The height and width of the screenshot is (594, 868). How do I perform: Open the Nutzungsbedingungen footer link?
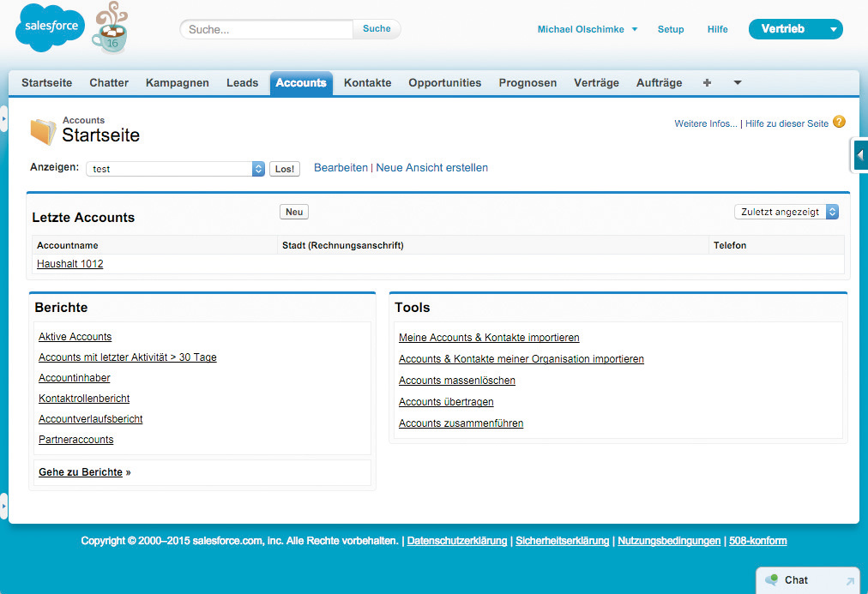pyautogui.click(x=669, y=541)
